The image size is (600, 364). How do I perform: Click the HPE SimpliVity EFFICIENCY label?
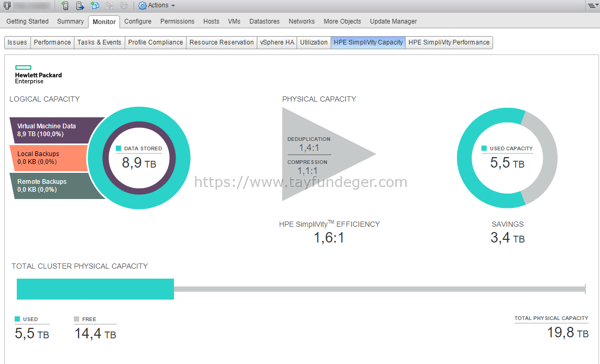click(x=330, y=224)
